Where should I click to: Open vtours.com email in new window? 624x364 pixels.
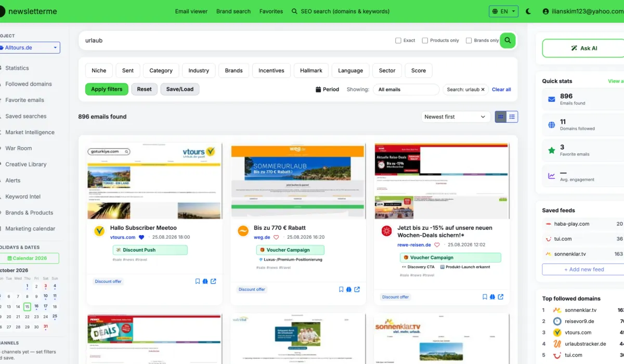(213, 281)
